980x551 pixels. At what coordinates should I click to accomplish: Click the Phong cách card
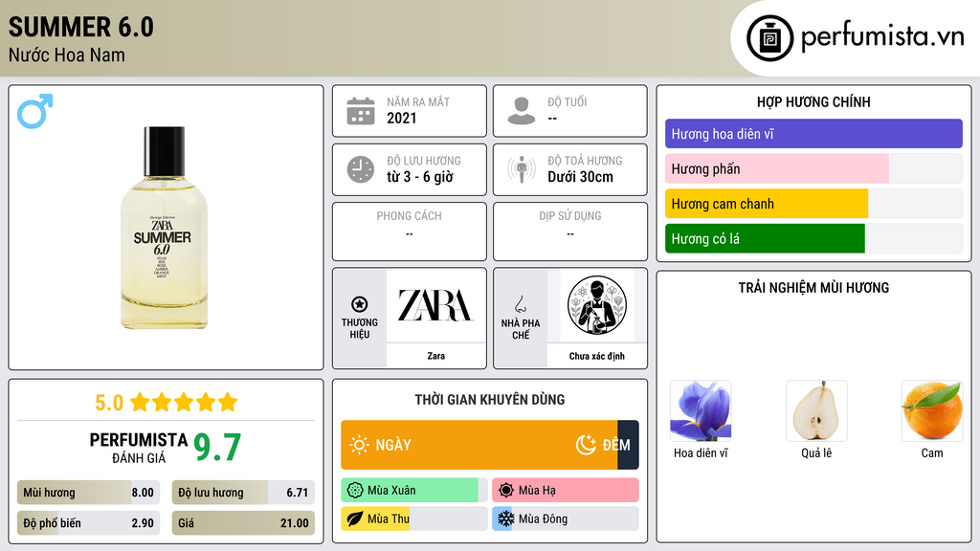tap(410, 231)
